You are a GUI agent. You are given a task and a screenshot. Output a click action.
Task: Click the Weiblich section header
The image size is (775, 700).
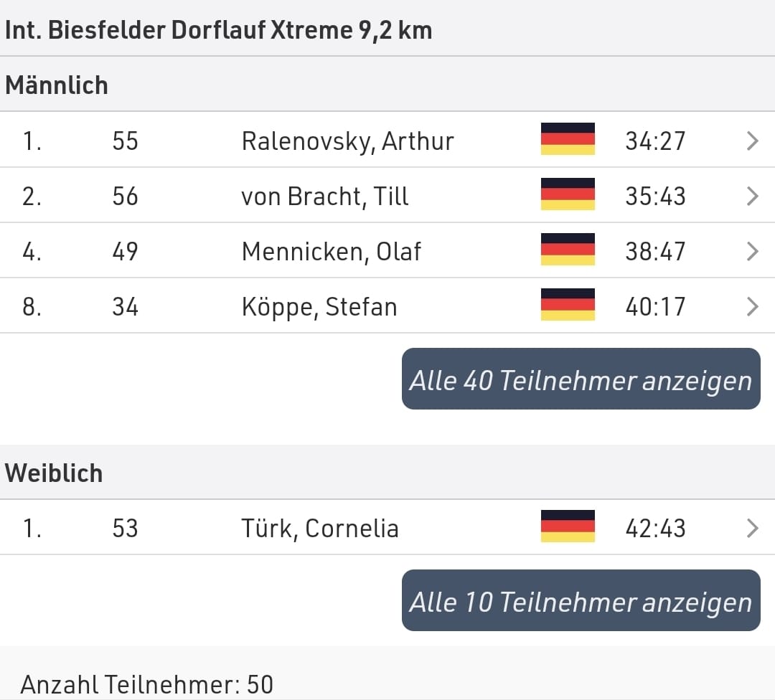point(54,473)
